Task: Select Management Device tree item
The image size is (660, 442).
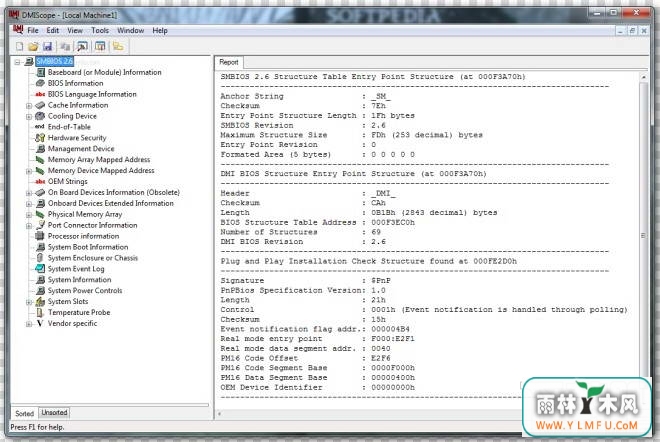Action: (81, 149)
